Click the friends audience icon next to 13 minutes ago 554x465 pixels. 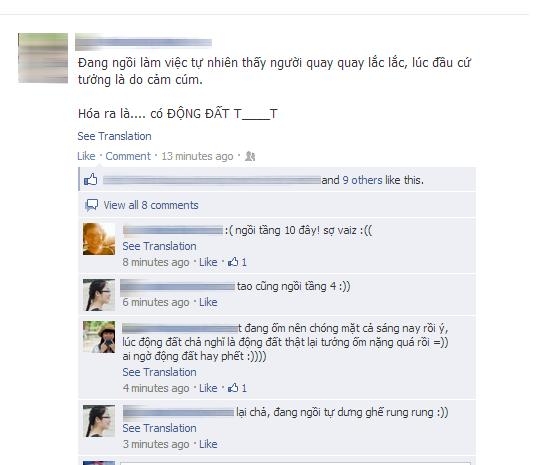coord(250,156)
